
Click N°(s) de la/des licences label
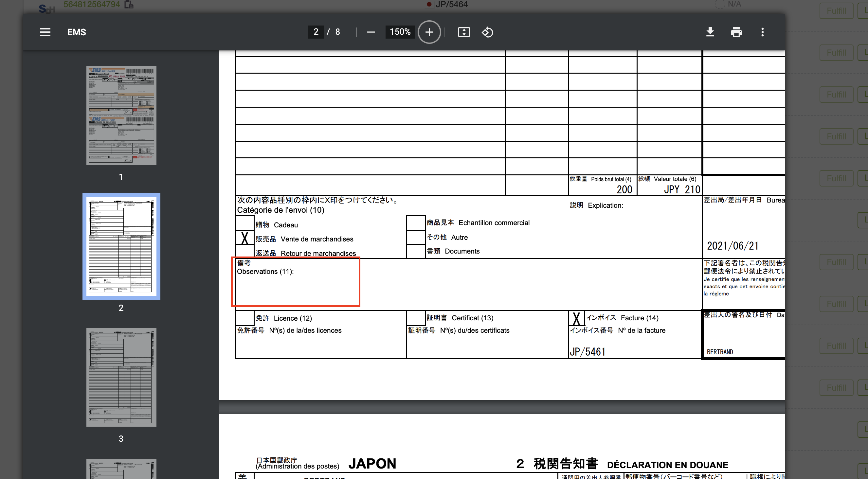[x=305, y=330]
